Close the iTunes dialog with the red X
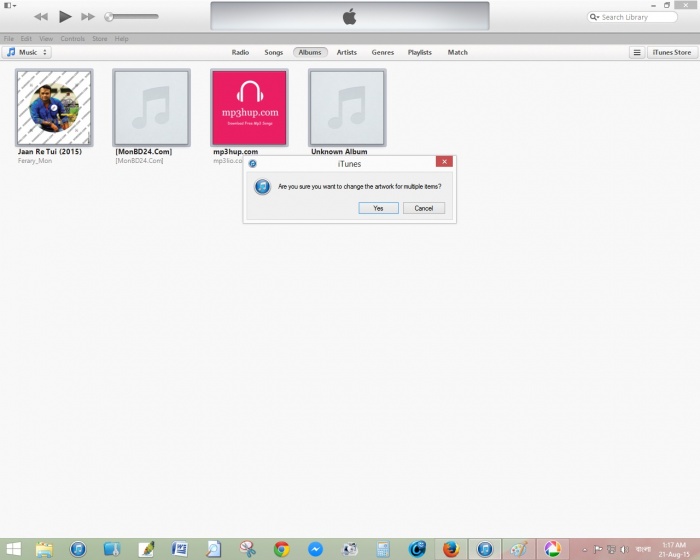This screenshot has width=700, height=560. (444, 162)
